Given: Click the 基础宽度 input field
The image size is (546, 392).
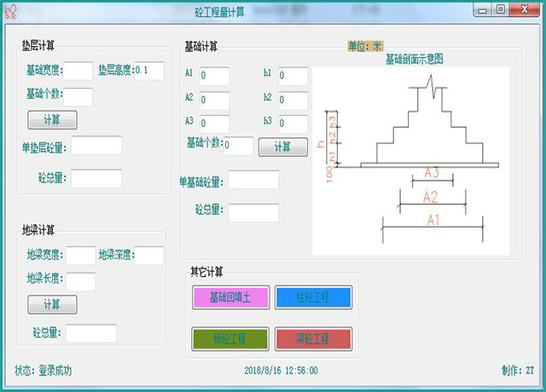Looking at the screenshot, I should tap(78, 71).
